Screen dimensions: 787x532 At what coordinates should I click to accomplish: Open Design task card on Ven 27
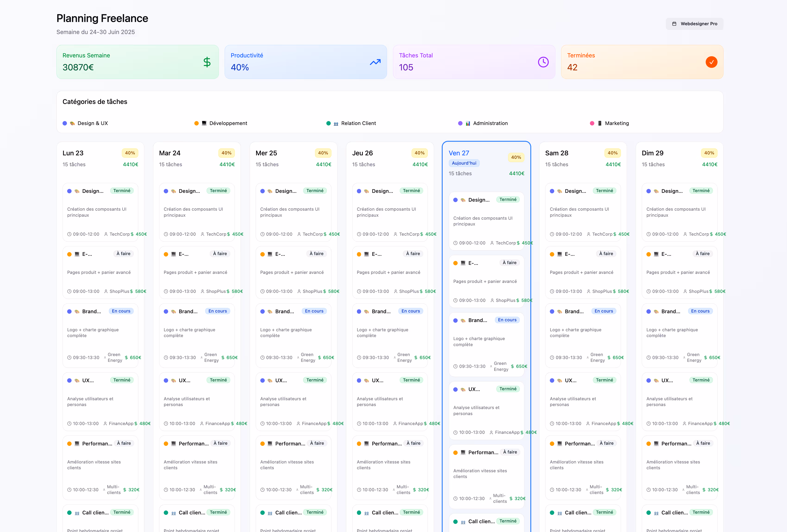pos(486,221)
